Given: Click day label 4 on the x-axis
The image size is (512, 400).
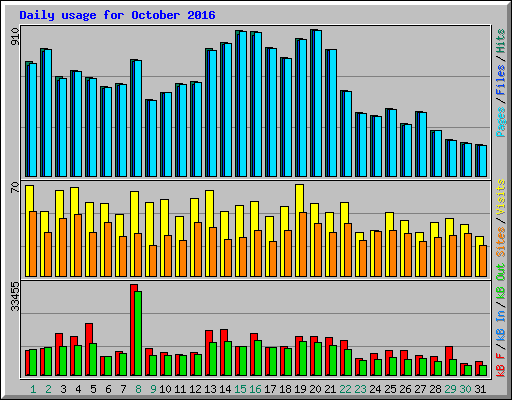Looking at the screenshot, I should pyautogui.click(x=78, y=389).
